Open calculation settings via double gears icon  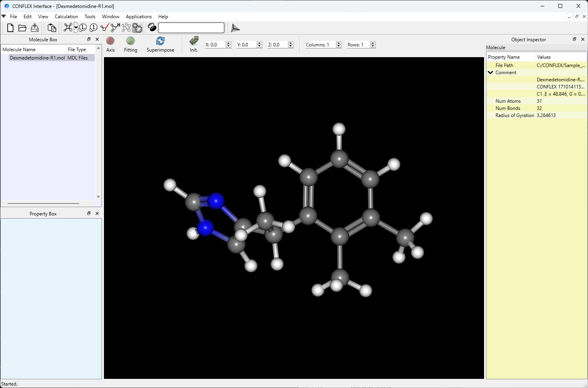tap(137, 28)
